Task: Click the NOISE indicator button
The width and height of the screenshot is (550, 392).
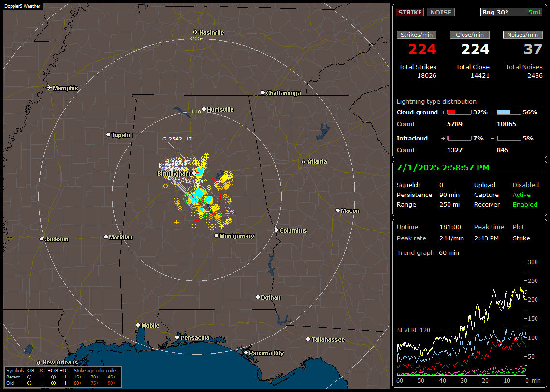Action: [x=441, y=12]
